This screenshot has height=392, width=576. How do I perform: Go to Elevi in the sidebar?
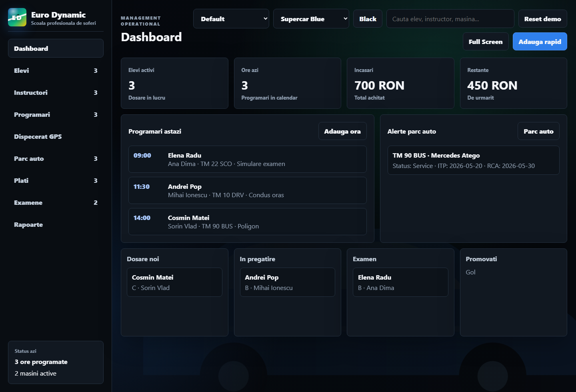(x=56, y=70)
